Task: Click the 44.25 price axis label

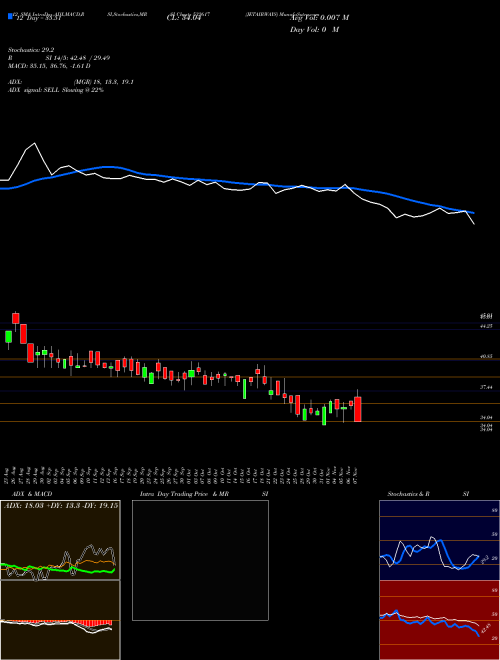Action: 486,326
